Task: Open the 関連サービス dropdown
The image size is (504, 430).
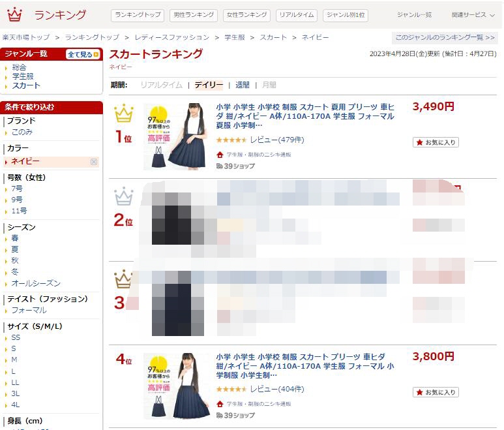Action: tap(473, 15)
